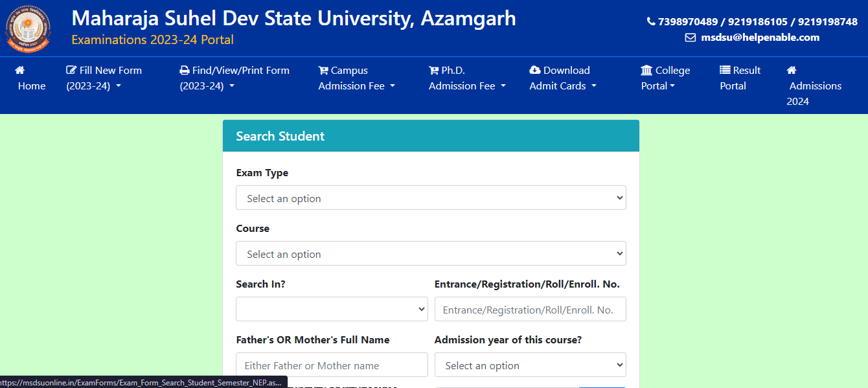Click the Father or Mother name field
868x388 pixels.
click(332, 365)
